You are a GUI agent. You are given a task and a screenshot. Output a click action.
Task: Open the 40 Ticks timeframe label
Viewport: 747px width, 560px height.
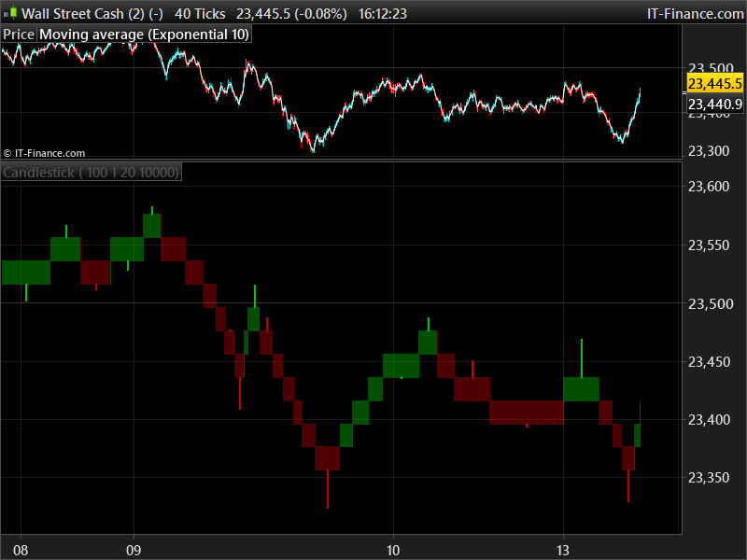point(200,14)
